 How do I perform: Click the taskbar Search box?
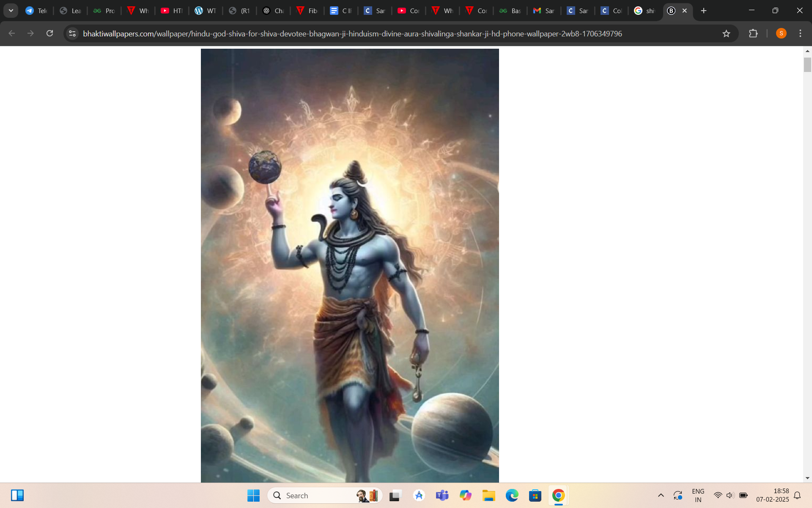tap(325, 495)
